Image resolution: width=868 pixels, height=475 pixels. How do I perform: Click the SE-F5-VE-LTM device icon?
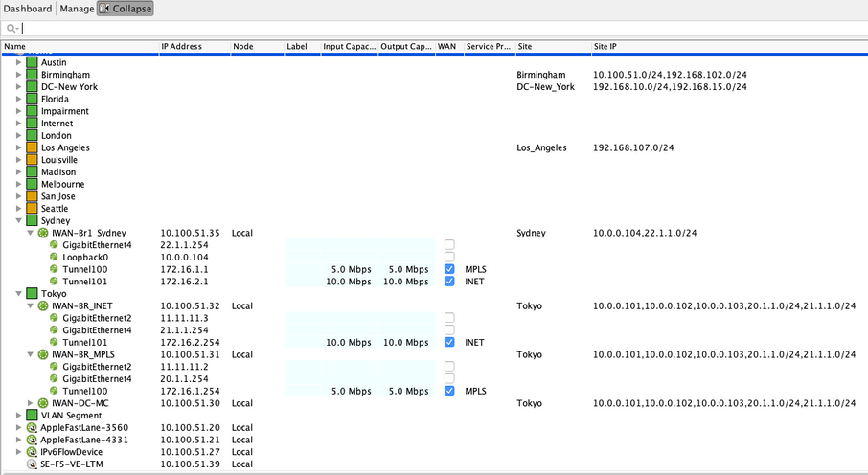33,464
